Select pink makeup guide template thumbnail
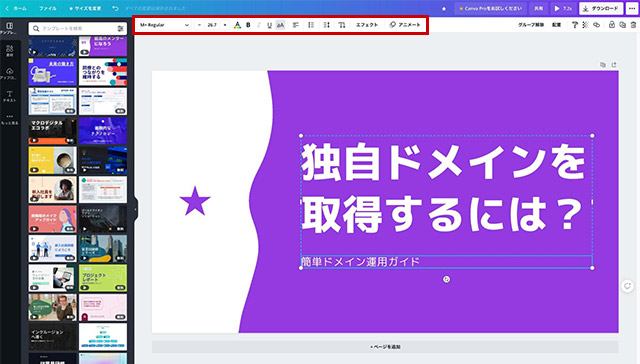 (x=53, y=219)
